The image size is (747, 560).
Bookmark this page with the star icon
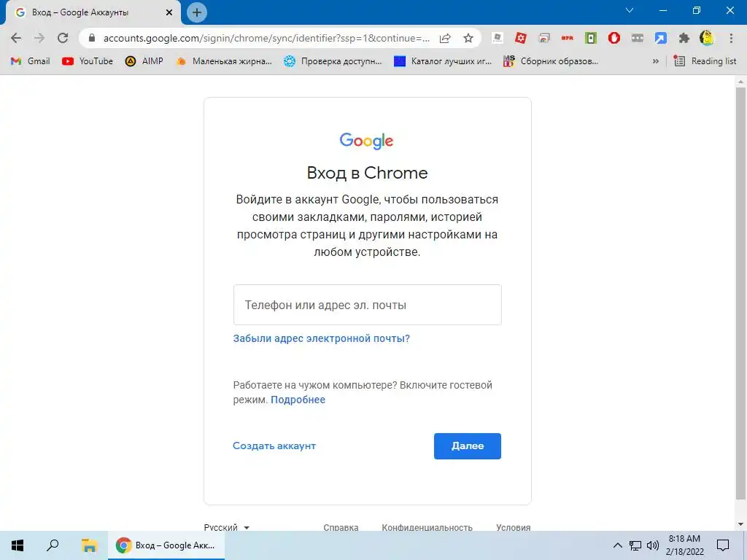point(468,38)
